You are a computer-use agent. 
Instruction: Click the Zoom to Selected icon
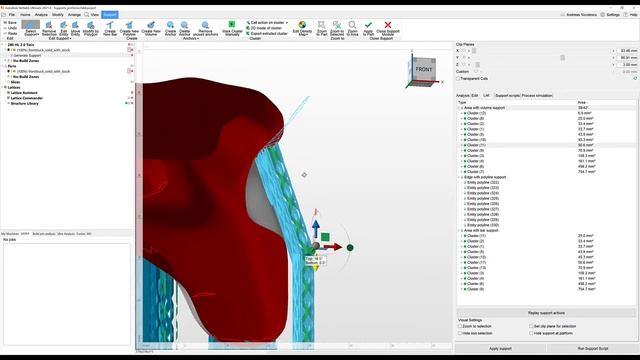337,25
